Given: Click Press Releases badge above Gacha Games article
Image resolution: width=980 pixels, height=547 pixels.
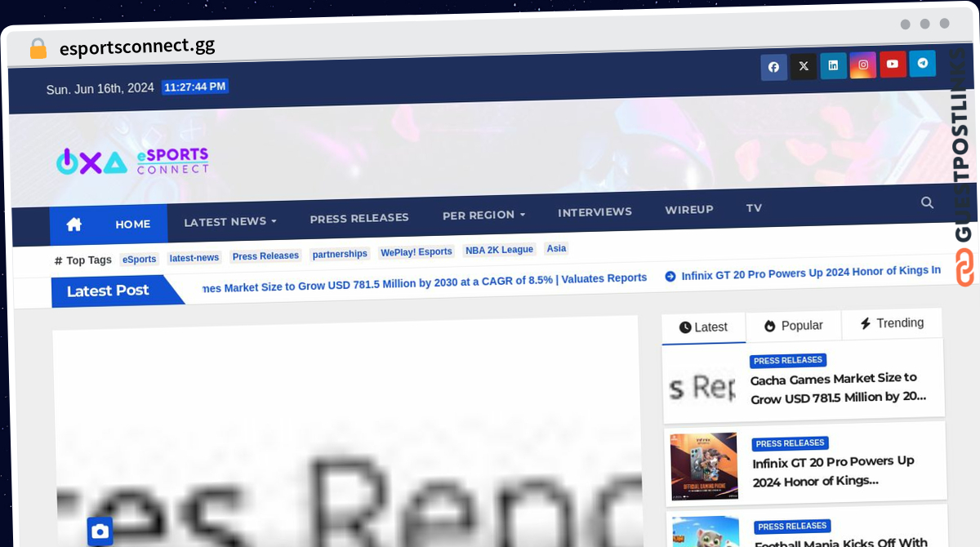Looking at the screenshot, I should pyautogui.click(x=788, y=361).
